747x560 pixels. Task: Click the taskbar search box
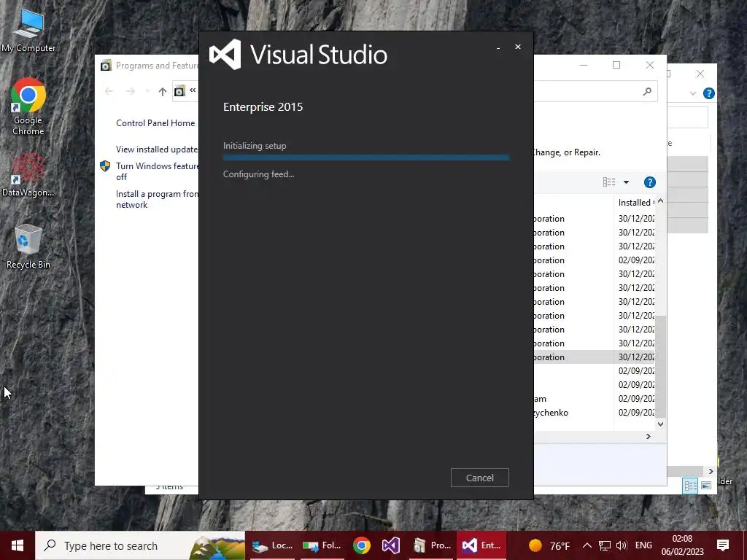(x=140, y=545)
